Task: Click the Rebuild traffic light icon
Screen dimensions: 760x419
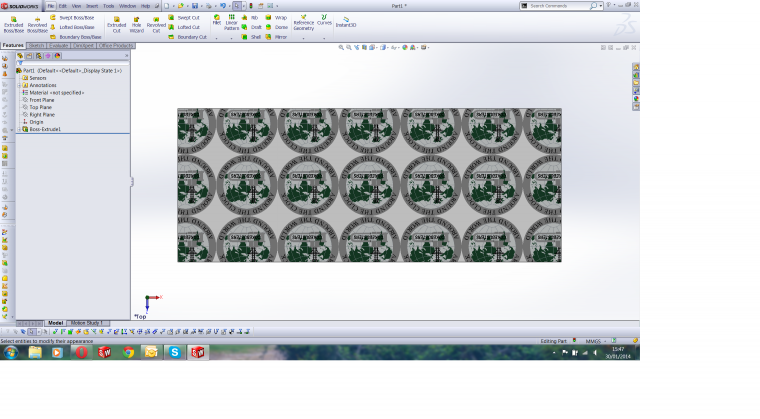Action: point(251,6)
